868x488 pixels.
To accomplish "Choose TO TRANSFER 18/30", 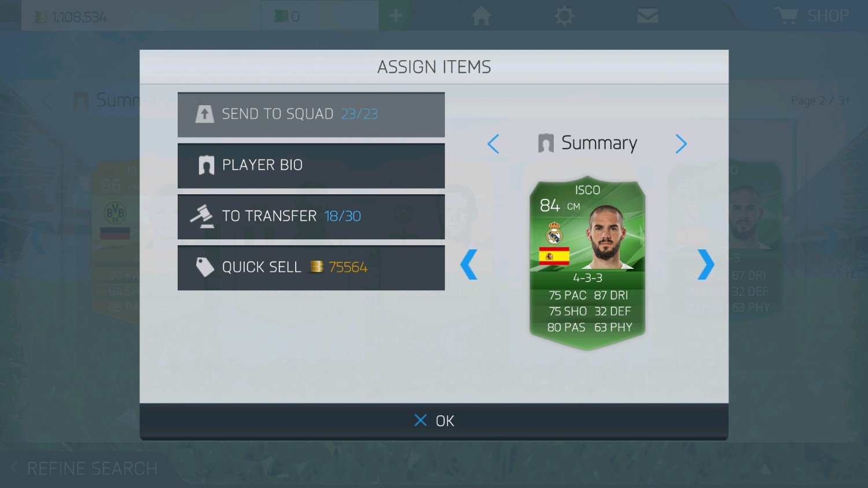I will [311, 216].
